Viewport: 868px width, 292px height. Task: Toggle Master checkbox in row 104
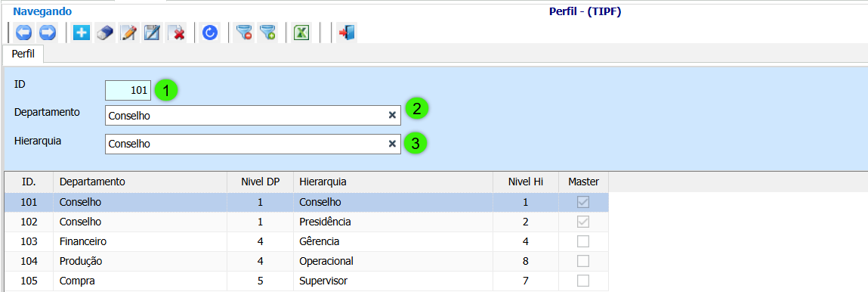(583, 261)
